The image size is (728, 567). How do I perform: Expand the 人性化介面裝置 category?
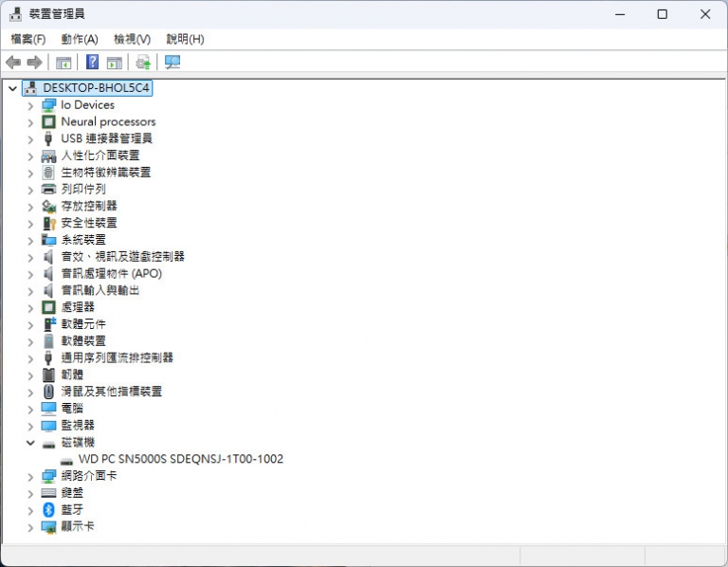coord(30,156)
